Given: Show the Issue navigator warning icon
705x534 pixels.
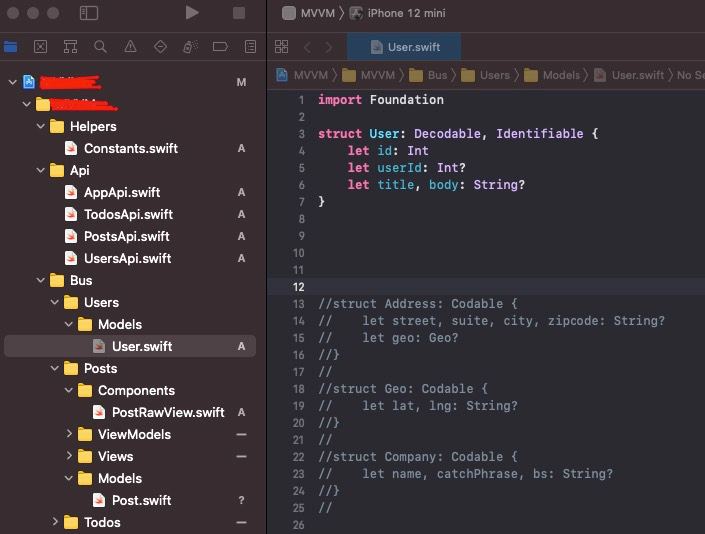Looking at the screenshot, I should pos(130,46).
